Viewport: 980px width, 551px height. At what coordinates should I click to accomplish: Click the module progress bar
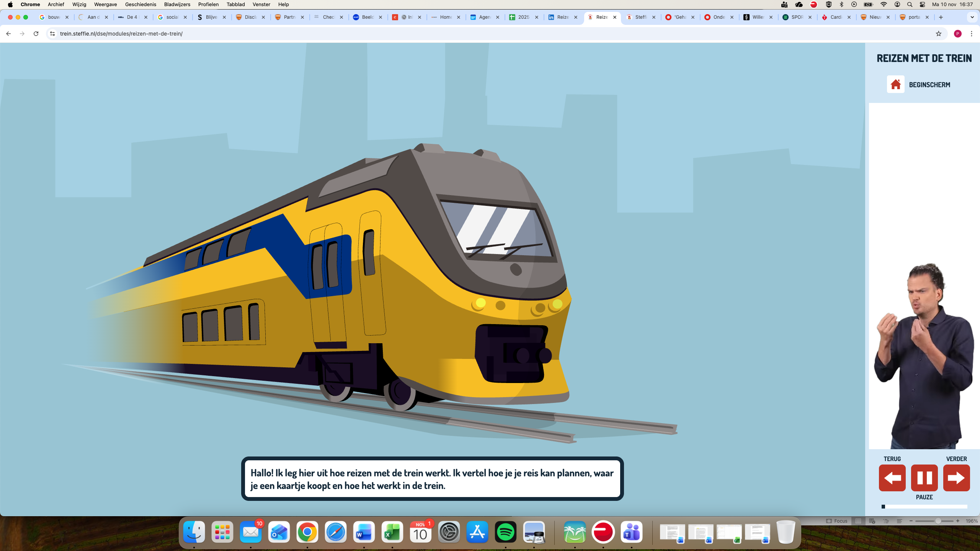(x=924, y=507)
